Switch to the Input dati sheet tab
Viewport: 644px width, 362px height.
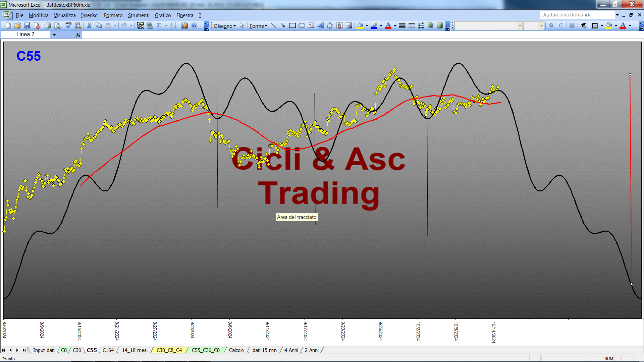(44, 350)
